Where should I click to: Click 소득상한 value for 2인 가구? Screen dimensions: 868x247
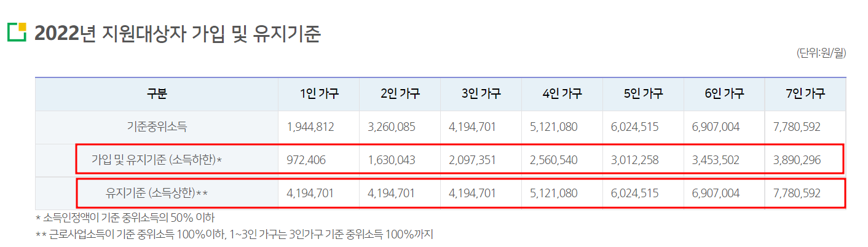click(392, 193)
